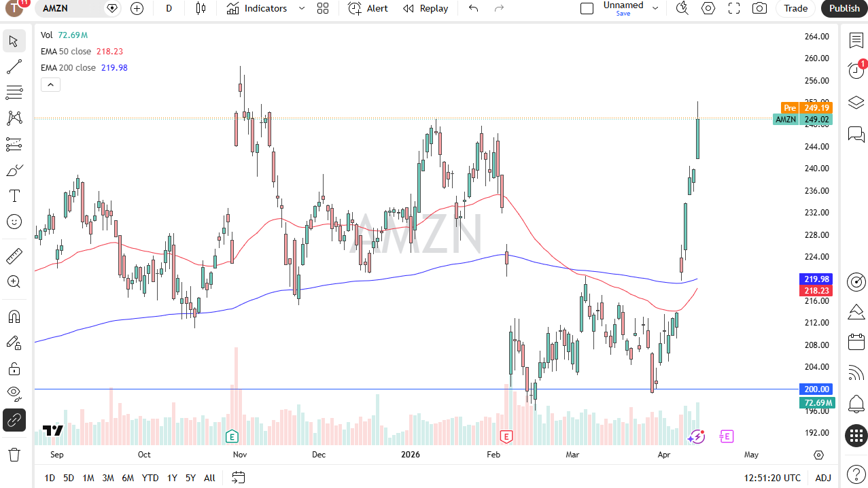This screenshot has height=488, width=868.
Task: Toggle magnet mode for drawings
Action: (x=14, y=317)
